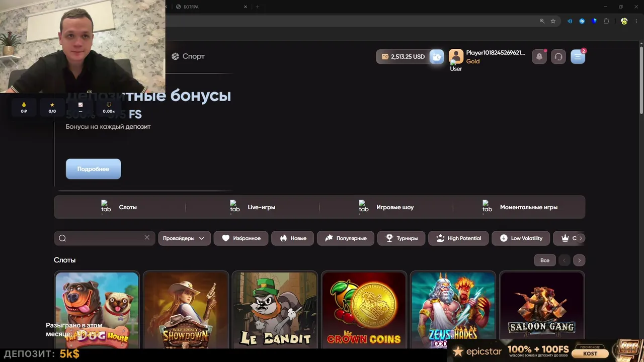Open the user avatar profile
The height and width of the screenshot is (362, 644).
[456, 56]
